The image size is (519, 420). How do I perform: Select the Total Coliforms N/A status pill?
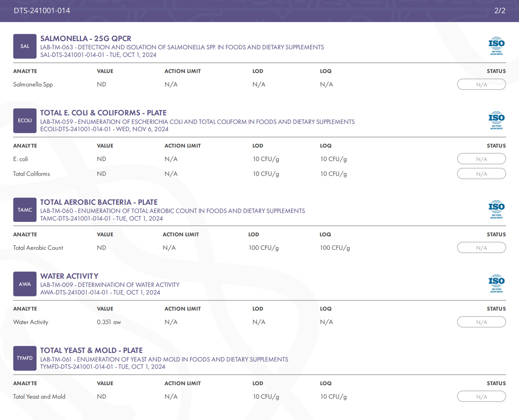[x=481, y=174]
